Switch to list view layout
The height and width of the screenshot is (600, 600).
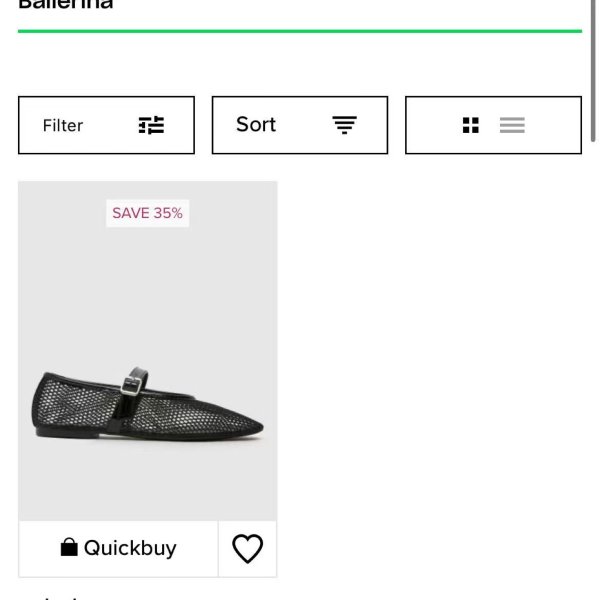point(512,125)
